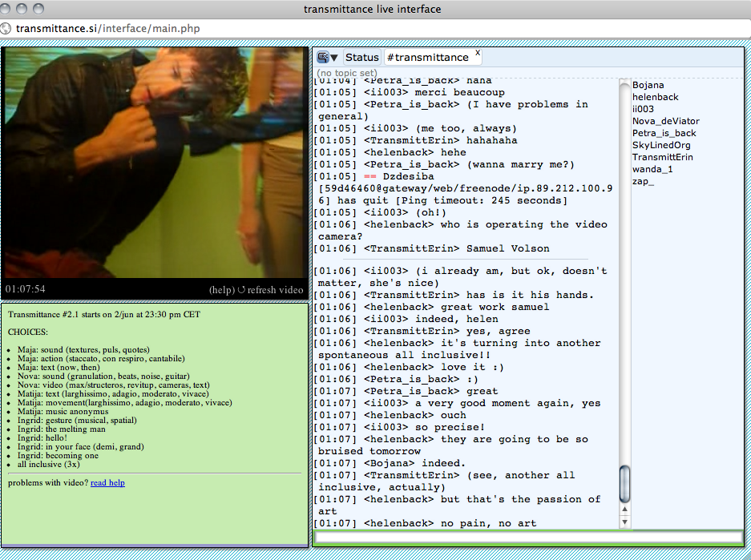Click the chat message input field
751x560 pixels.
pyautogui.click(x=528, y=538)
